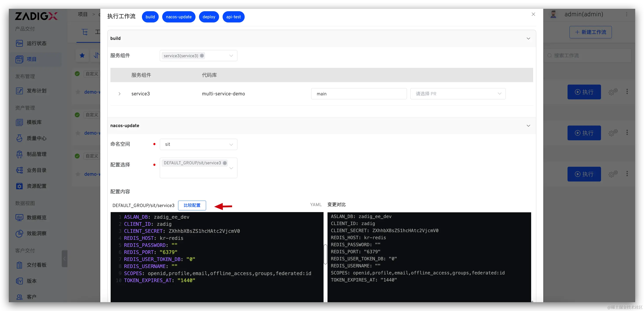The image size is (644, 311).
Task: Open the 命名空间 sit dropdown
Action: [199, 144]
